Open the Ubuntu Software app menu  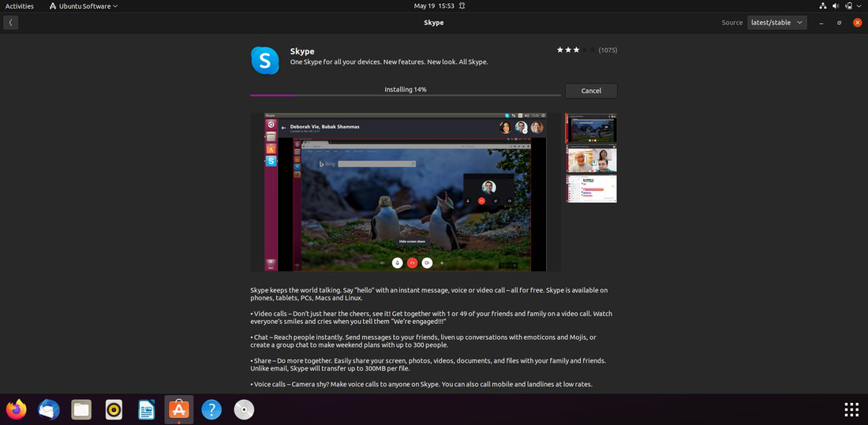(84, 6)
